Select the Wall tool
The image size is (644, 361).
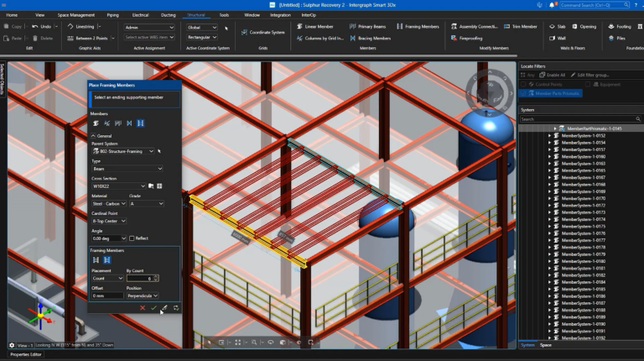point(558,39)
